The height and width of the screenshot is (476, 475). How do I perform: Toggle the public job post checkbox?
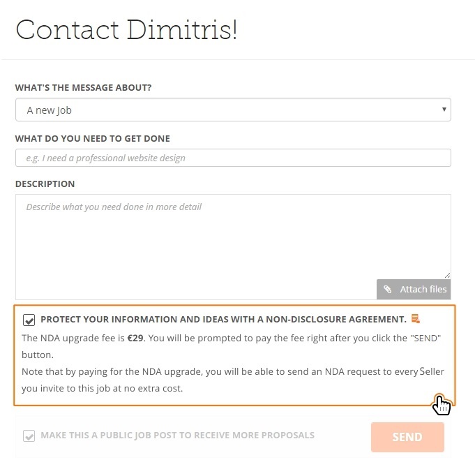pos(29,436)
